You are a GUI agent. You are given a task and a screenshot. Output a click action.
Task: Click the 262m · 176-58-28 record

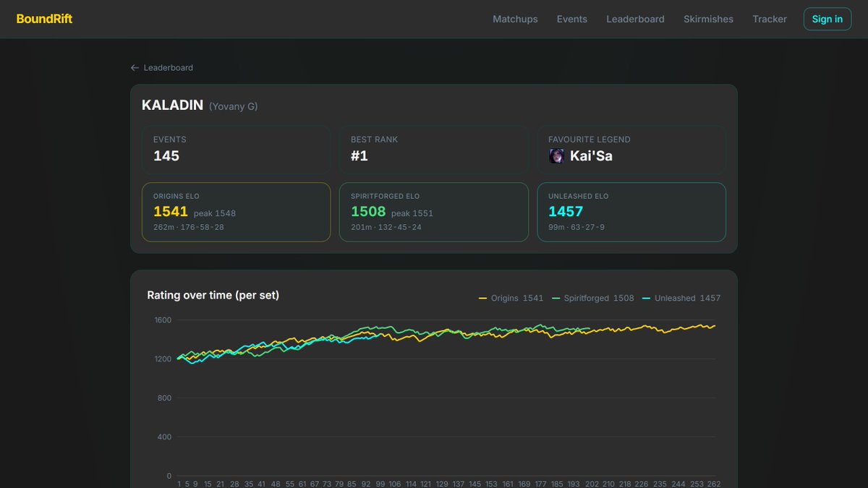coord(189,228)
